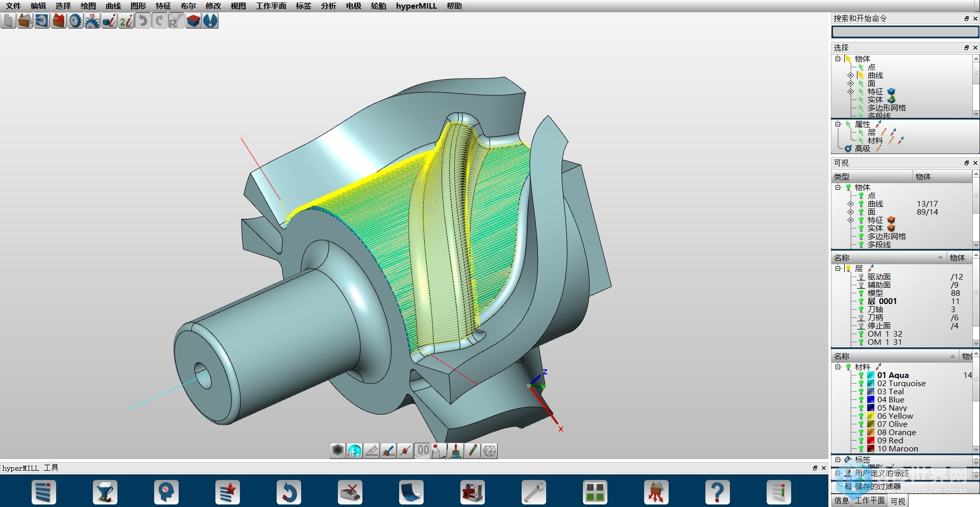The height and width of the screenshot is (507, 980).
Task: Open the 帮助 menu
Action: pos(454,6)
